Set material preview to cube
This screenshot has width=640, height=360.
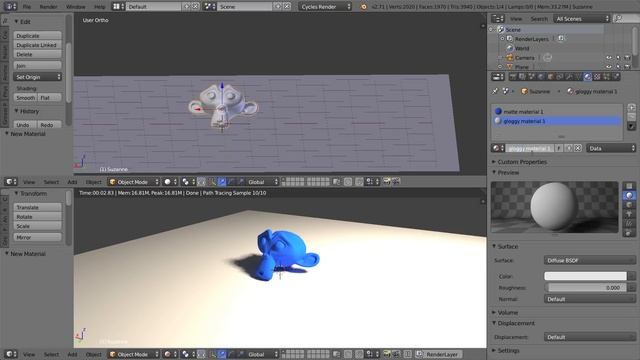(x=629, y=205)
